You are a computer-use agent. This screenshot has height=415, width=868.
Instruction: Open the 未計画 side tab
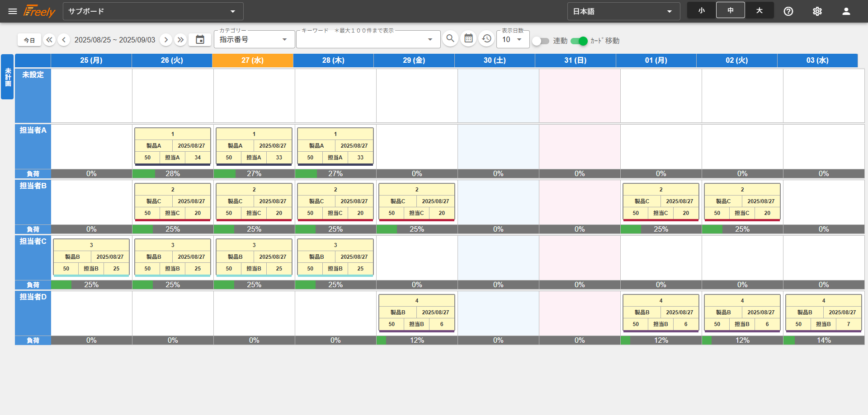8,77
